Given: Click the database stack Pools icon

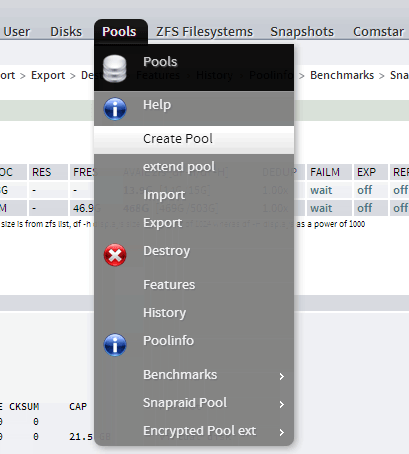Looking at the screenshot, I should (x=115, y=69).
